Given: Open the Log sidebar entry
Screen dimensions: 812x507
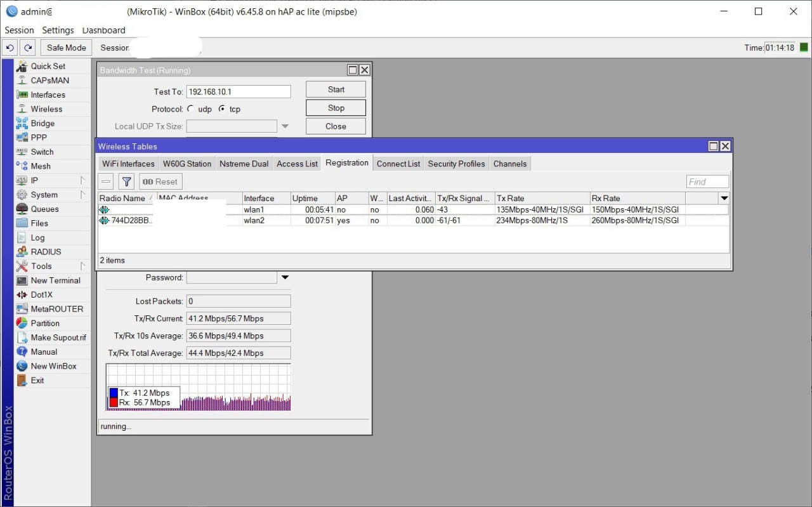Looking at the screenshot, I should (37, 237).
